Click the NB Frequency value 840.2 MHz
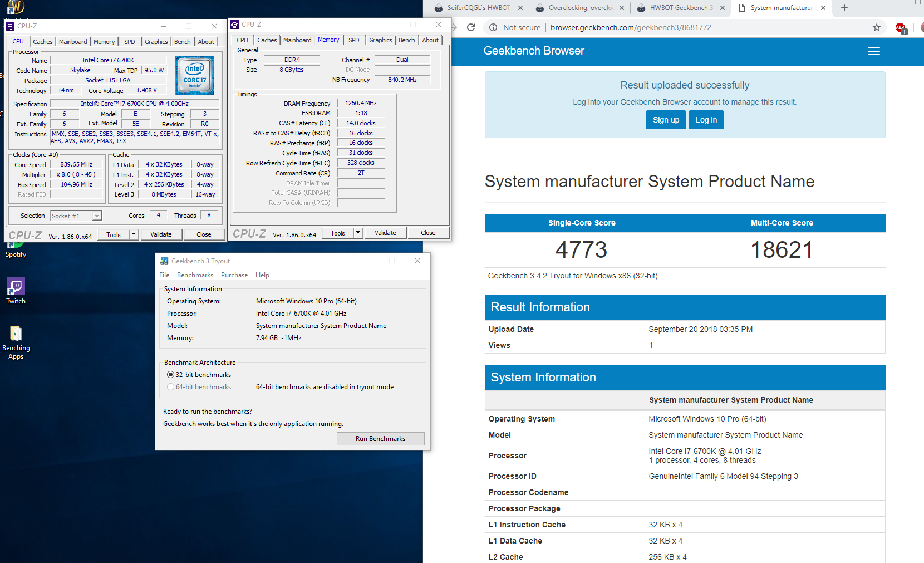The height and width of the screenshot is (563, 924). [402, 80]
